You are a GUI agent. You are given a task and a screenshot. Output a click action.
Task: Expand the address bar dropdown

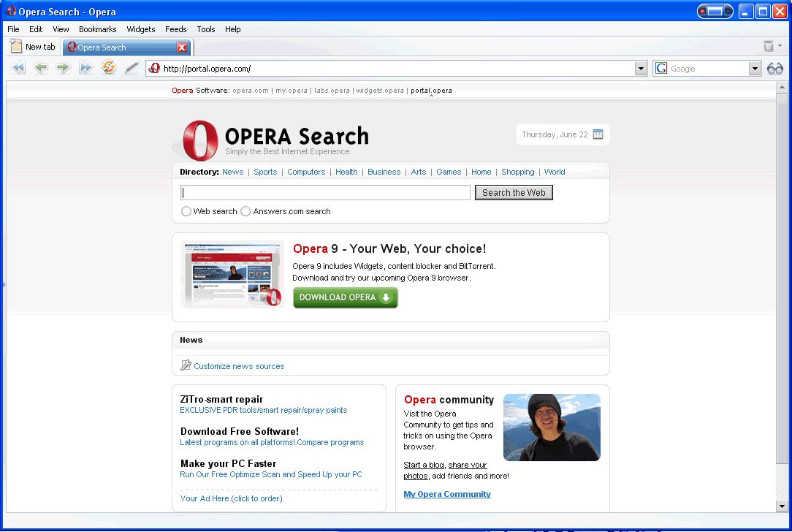[x=641, y=68]
